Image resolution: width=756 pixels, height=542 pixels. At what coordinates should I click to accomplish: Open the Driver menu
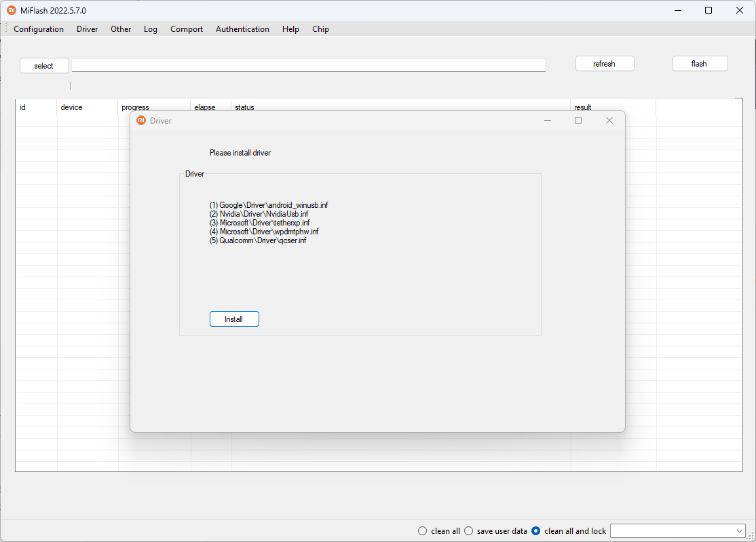(87, 29)
